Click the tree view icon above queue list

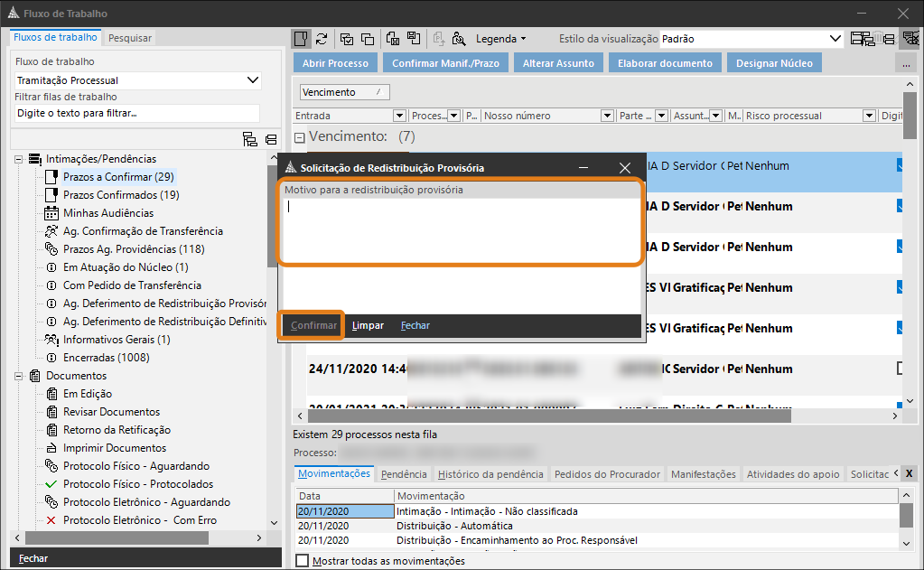250,139
